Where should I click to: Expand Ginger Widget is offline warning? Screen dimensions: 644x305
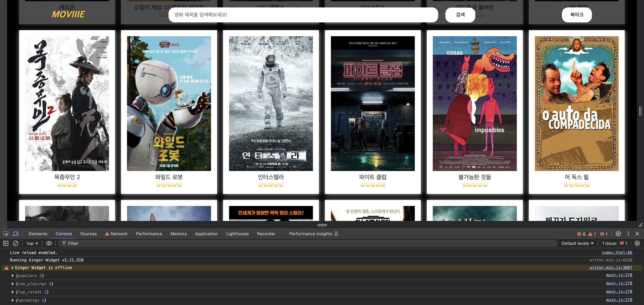point(13,268)
